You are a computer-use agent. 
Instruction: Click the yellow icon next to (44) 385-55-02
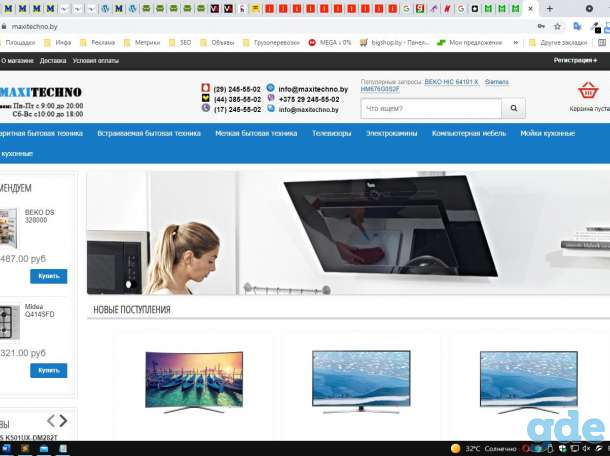click(205, 98)
